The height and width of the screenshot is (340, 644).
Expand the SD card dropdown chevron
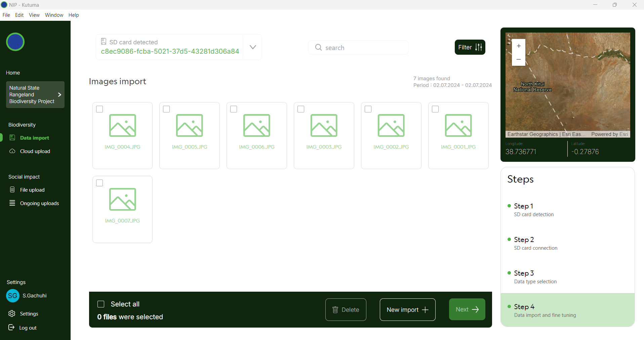253,47
